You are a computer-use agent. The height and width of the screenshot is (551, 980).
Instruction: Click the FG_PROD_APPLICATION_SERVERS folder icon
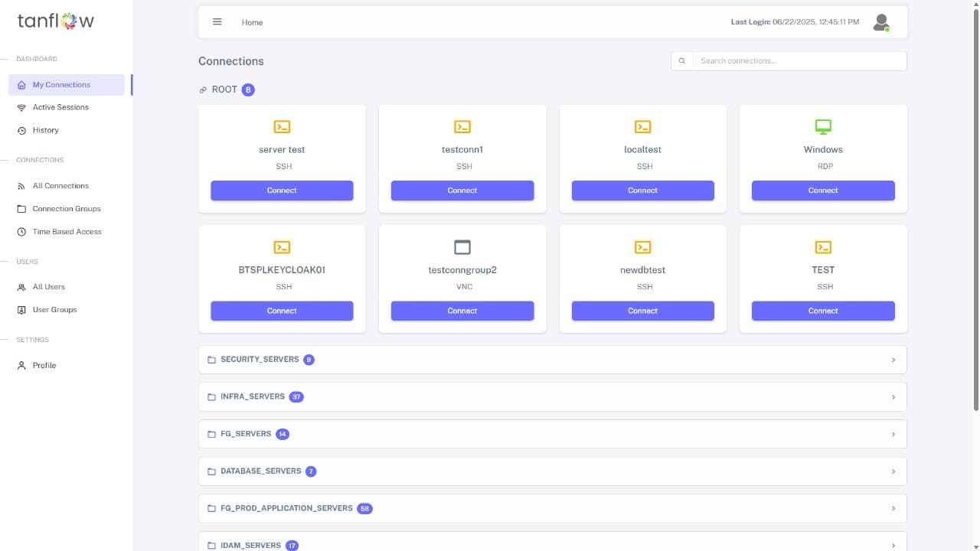212,508
